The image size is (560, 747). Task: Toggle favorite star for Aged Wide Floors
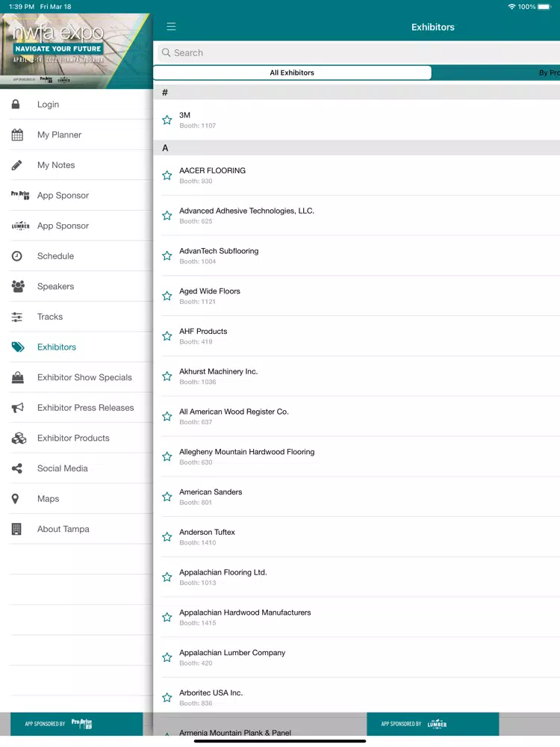(167, 296)
